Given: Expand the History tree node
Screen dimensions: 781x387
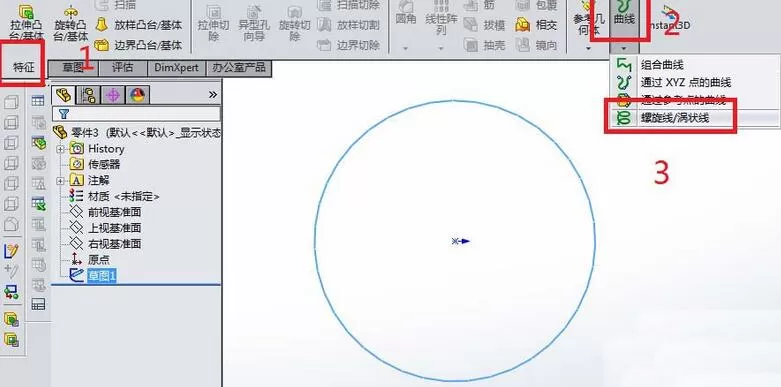Looking at the screenshot, I should point(61,149).
